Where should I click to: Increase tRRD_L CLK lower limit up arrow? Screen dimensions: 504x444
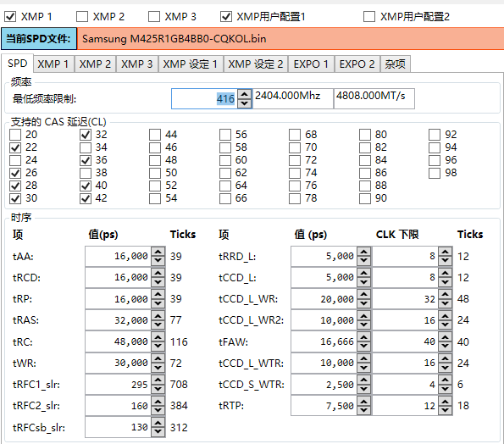[446, 252]
